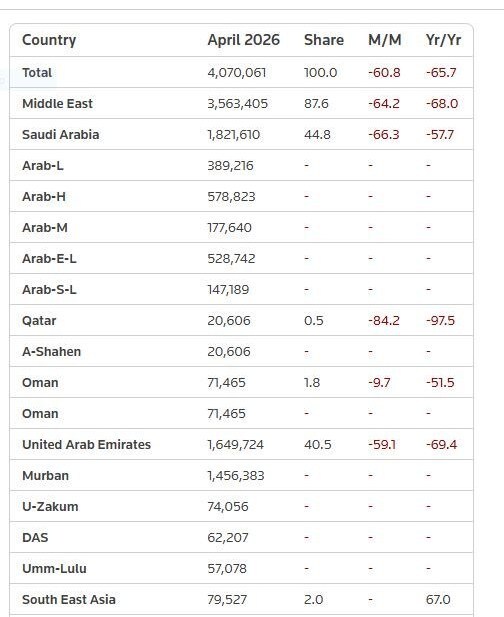This screenshot has width=504, height=617.
Task: Click the Murban value 1,456,383
Action: click(x=236, y=476)
